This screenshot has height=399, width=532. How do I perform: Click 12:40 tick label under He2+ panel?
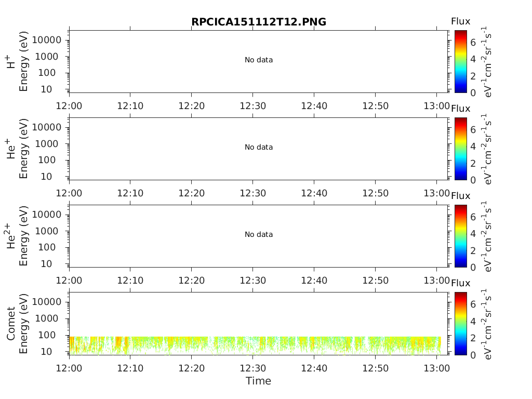tap(314, 281)
